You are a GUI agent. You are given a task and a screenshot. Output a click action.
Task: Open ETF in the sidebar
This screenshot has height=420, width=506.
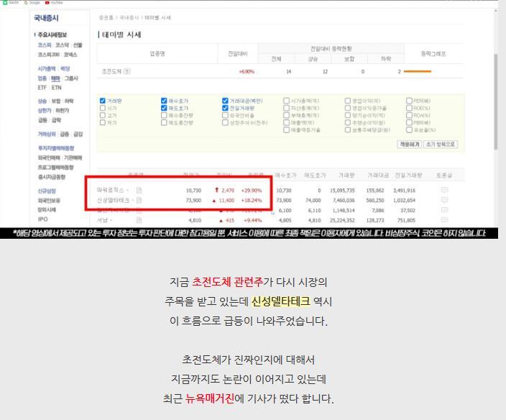point(42,88)
